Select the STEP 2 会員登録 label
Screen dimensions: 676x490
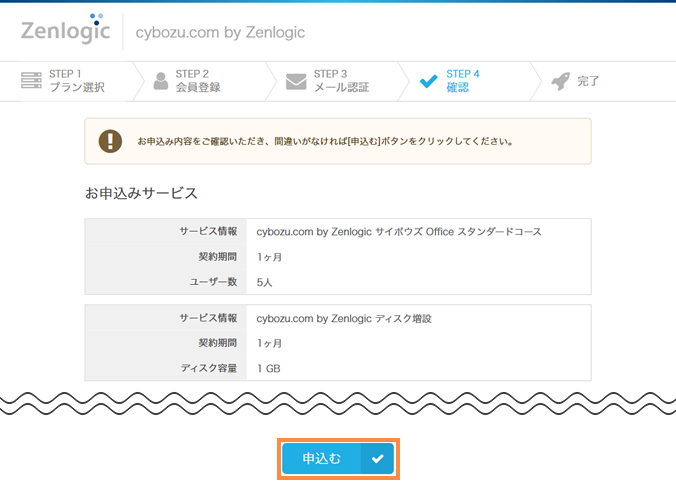coord(198,81)
